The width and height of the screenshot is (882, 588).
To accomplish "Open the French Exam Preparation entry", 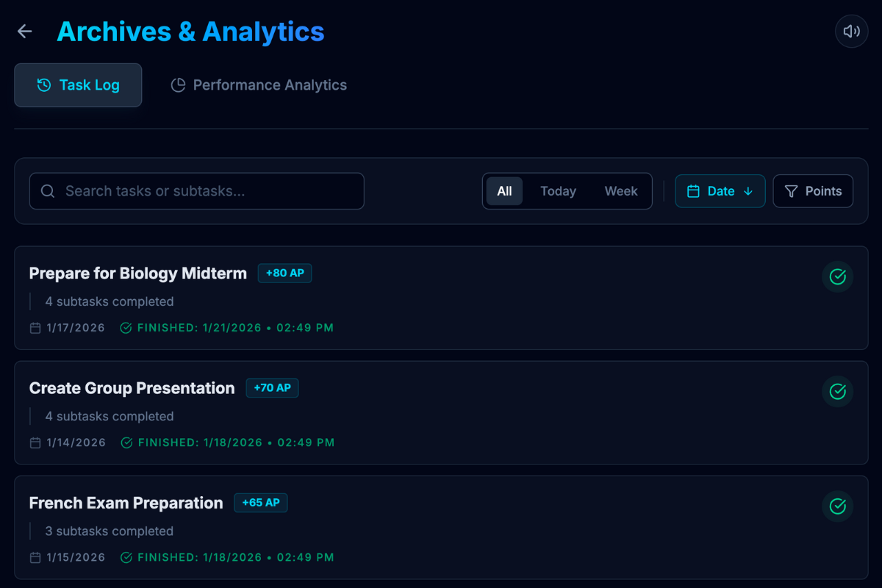I will coord(441,527).
